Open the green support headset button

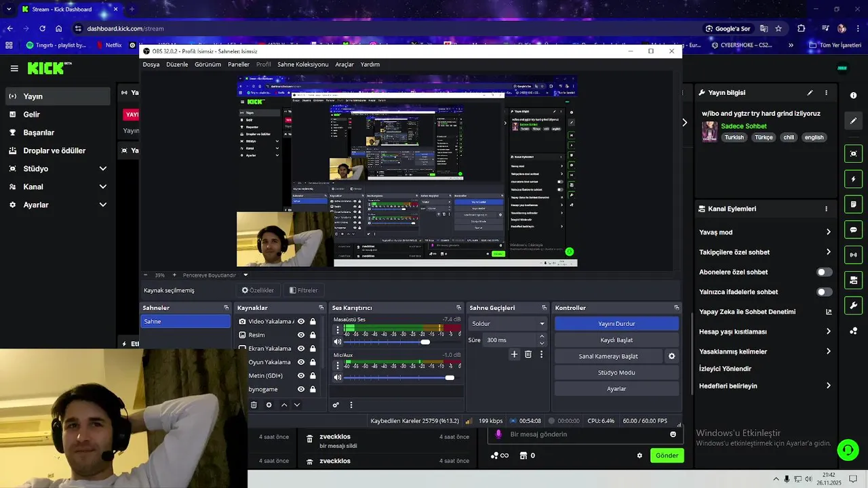coord(847,449)
